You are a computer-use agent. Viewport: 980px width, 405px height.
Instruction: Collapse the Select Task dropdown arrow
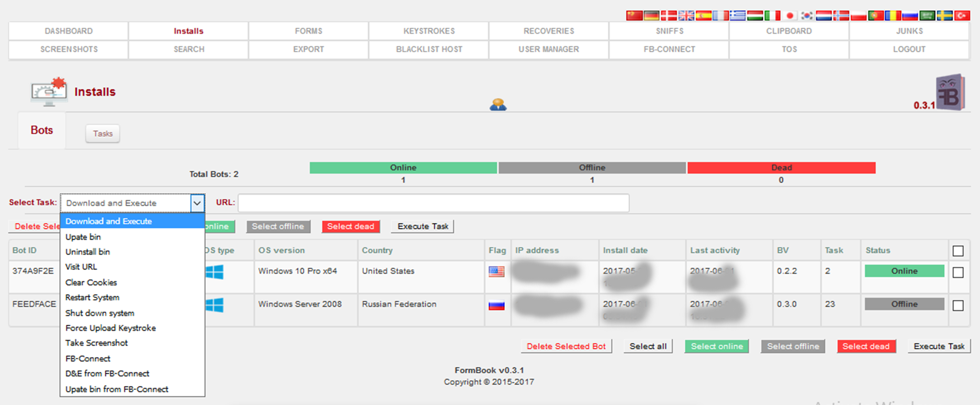197,203
